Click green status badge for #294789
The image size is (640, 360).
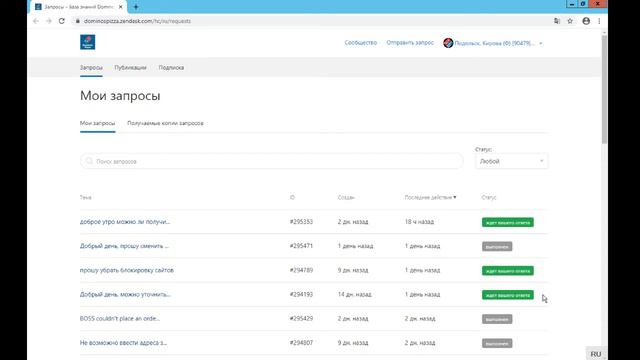click(508, 271)
